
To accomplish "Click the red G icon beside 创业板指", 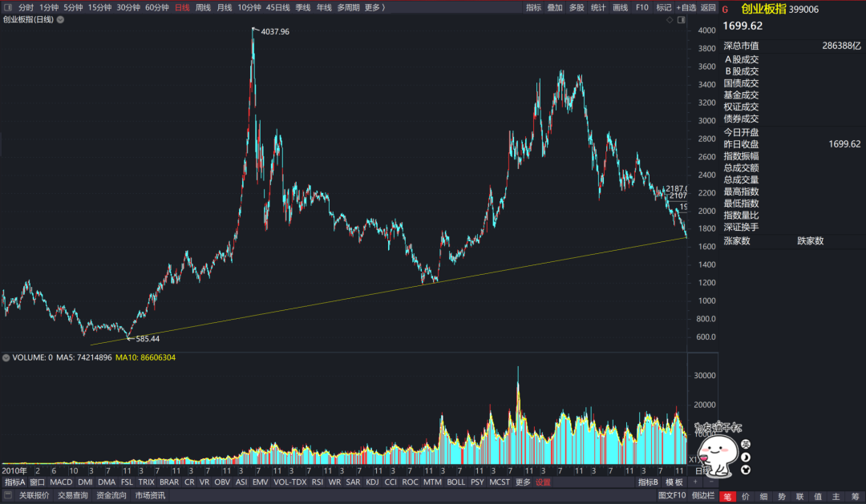I will 726,10.
